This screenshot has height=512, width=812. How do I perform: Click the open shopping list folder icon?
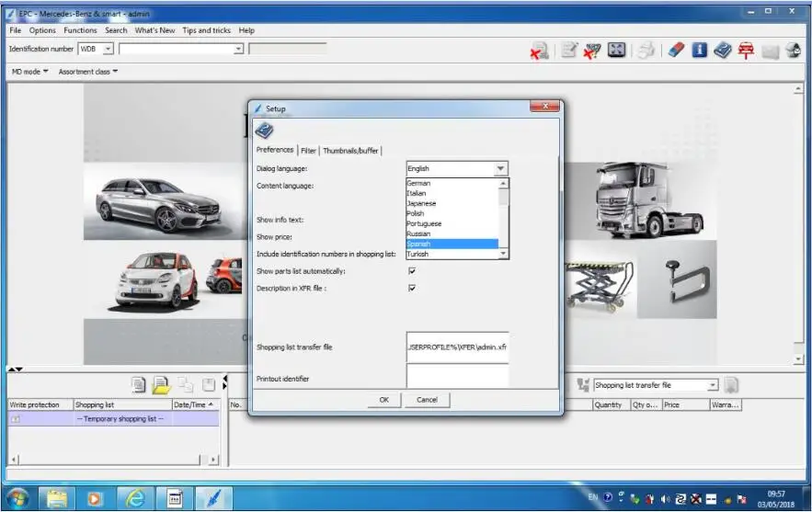click(x=162, y=385)
